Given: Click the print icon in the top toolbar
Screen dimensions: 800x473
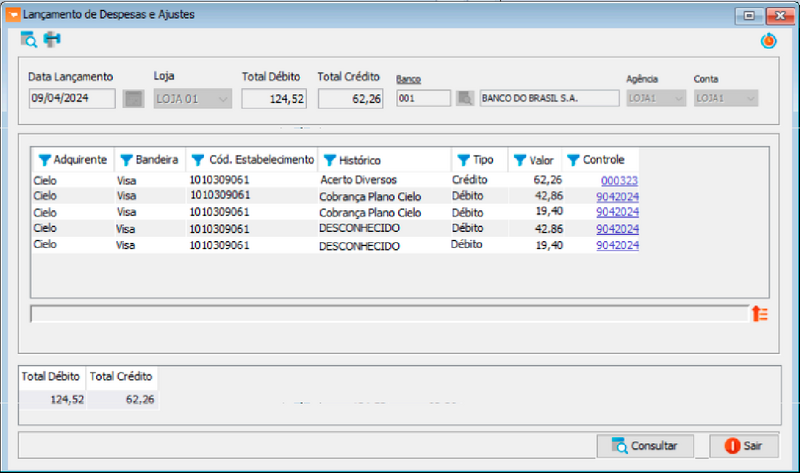Looking at the screenshot, I should (x=52, y=40).
